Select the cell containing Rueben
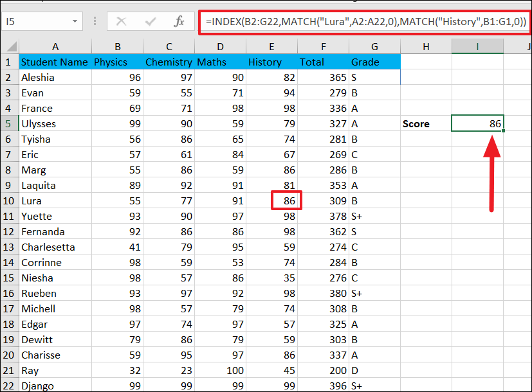 click(55, 293)
